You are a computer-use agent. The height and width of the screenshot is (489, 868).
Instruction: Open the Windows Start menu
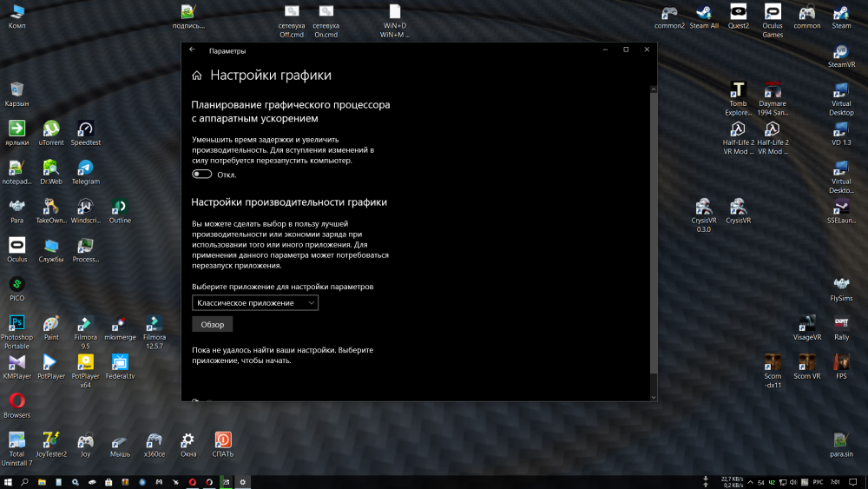coord(8,482)
